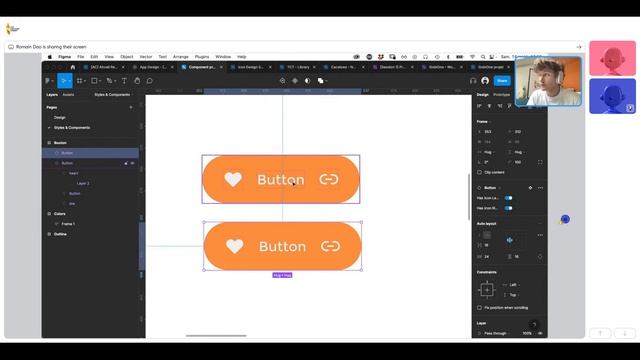
Task: Click the Figma home icon
Action: pyautogui.click(x=73, y=67)
